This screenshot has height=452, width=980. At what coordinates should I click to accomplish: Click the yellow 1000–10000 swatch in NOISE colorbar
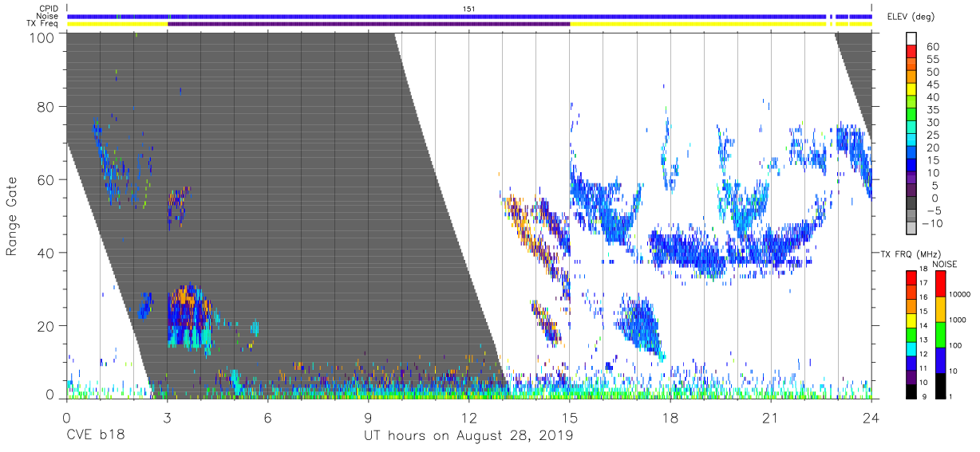pyautogui.click(x=941, y=309)
